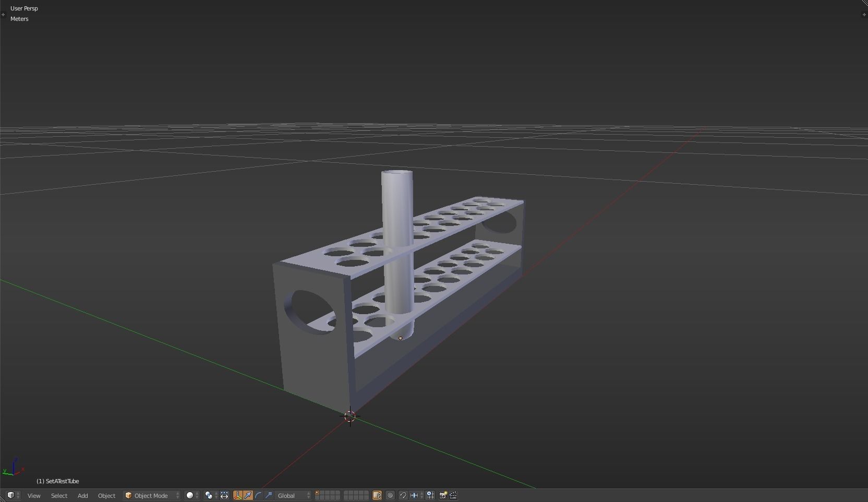The image size is (868, 502).
Task: Open the View menu
Action: click(x=34, y=496)
